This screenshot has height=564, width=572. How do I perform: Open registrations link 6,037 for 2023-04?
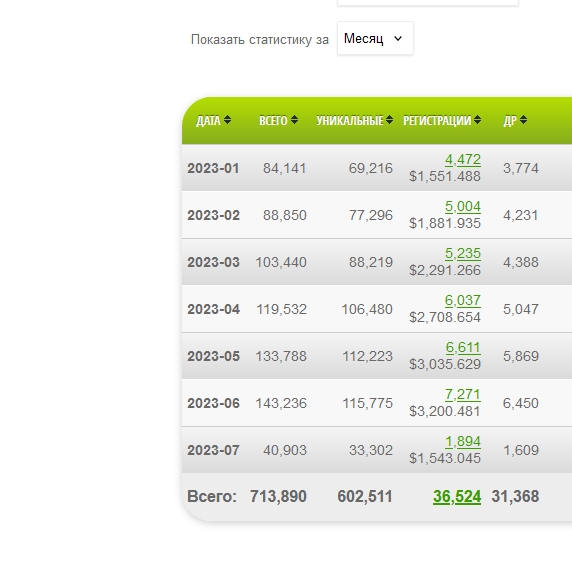463,301
